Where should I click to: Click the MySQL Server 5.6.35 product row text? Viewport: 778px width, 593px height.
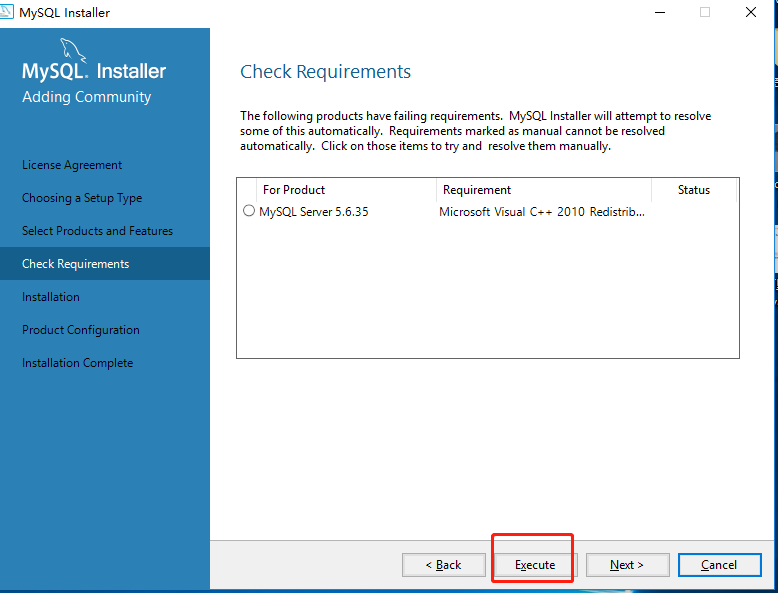coord(314,212)
